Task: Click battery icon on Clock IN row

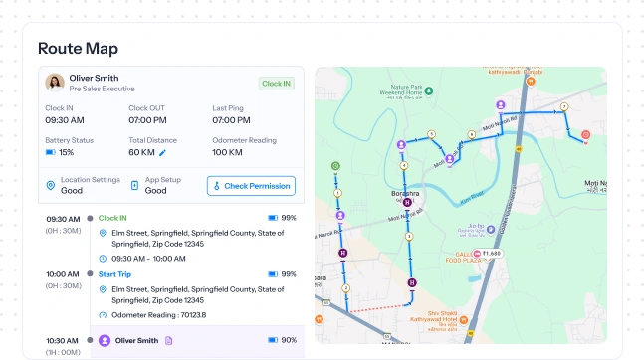Action: [x=273, y=218]
